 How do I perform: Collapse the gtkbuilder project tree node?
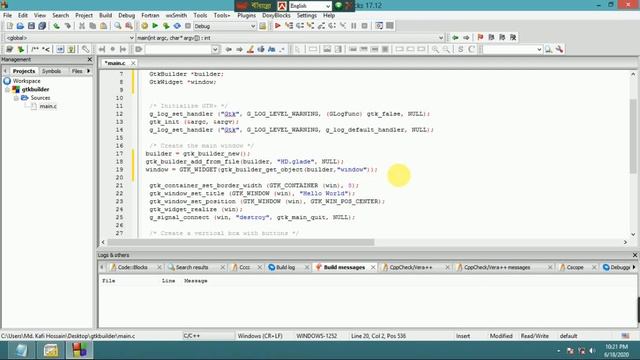(7, 89)
